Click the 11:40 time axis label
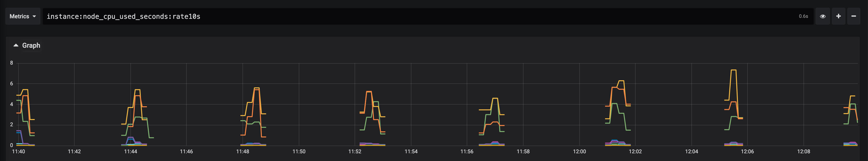Viewport: 868px width, 161px height. point(19,152)
